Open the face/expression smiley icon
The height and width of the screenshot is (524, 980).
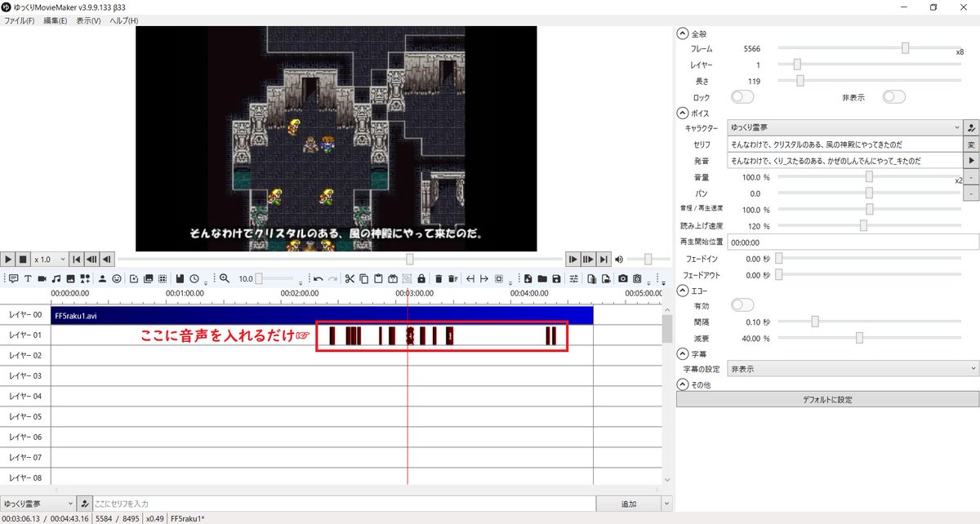[x=117, y=278]
